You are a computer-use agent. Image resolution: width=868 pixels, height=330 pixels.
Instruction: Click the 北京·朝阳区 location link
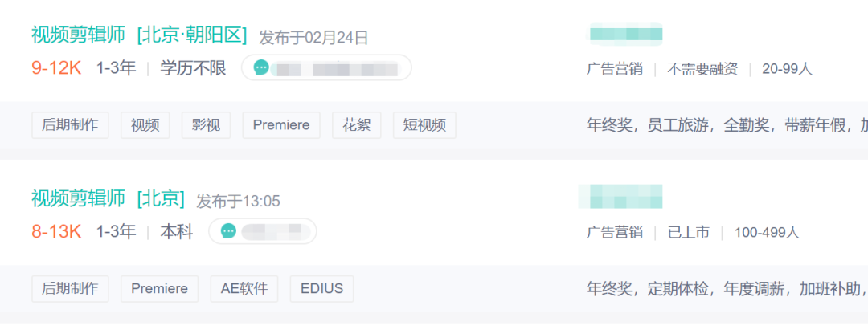coord(192,35)
